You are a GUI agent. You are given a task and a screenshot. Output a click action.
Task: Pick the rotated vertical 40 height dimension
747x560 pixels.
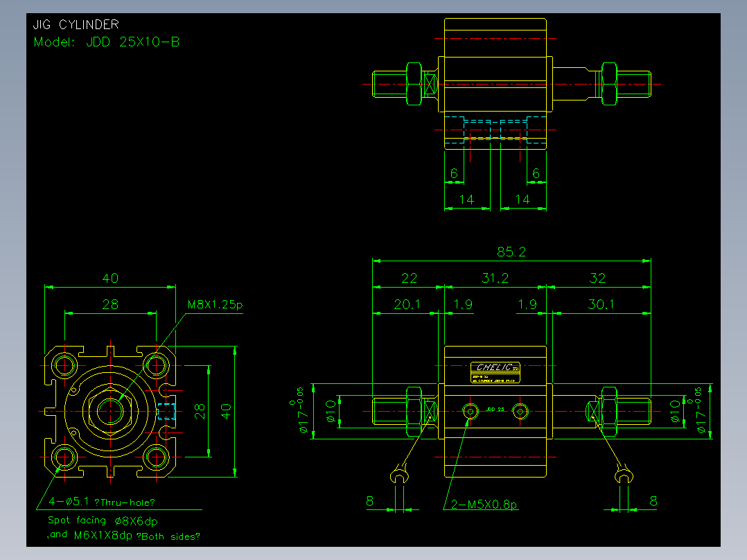pyautogui.click(x=226, y=411)
